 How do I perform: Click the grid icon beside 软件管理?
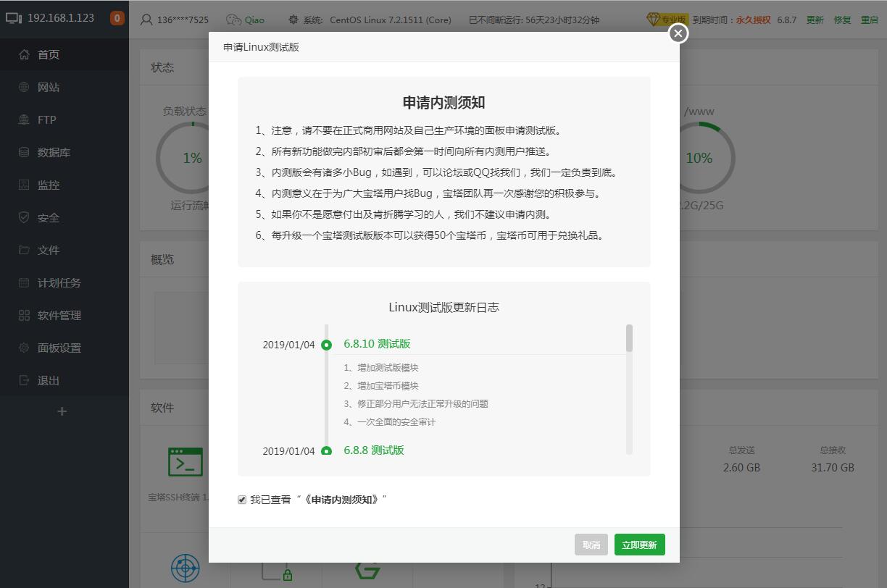click(x=24, y=315)
